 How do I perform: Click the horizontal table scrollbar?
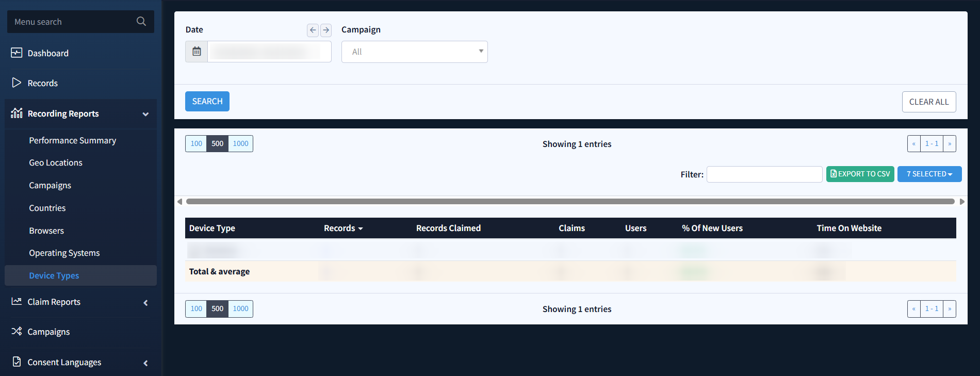[570, 202]
